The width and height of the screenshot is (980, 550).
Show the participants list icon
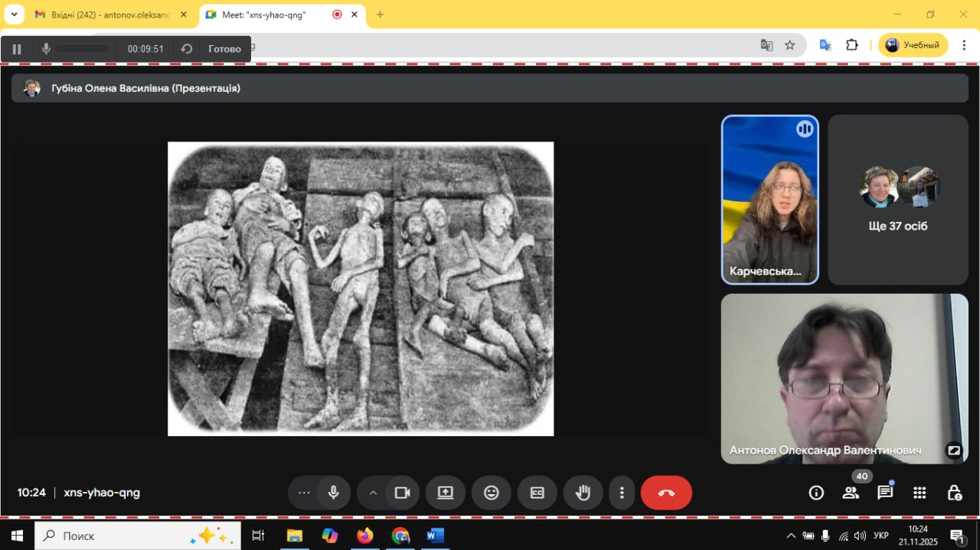click(851, 493)
